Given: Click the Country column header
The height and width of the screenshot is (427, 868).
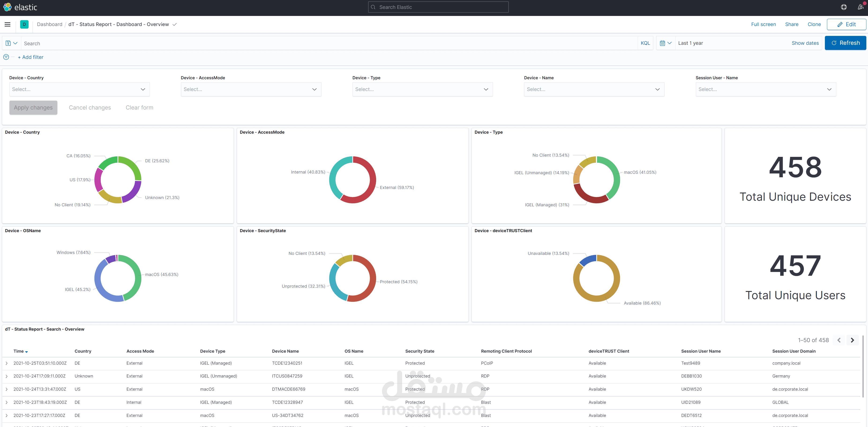Looking at the screenshot, I should pos(83,351).
